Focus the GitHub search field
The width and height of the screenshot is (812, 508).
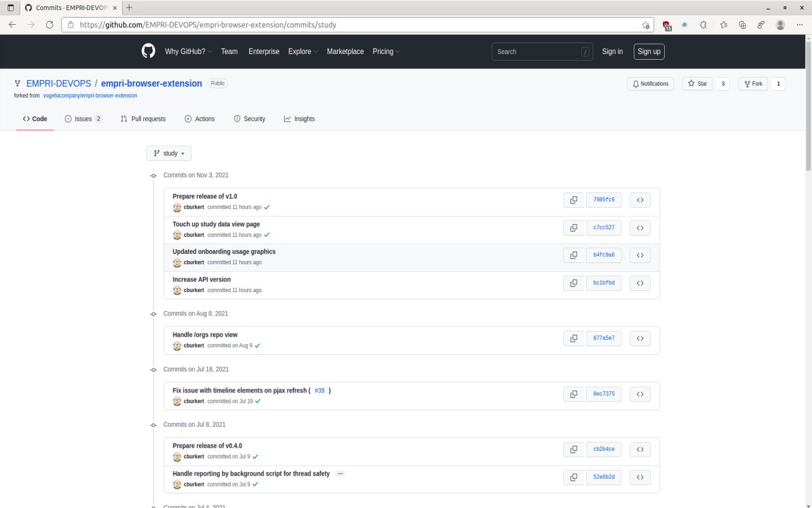[542, 51]
